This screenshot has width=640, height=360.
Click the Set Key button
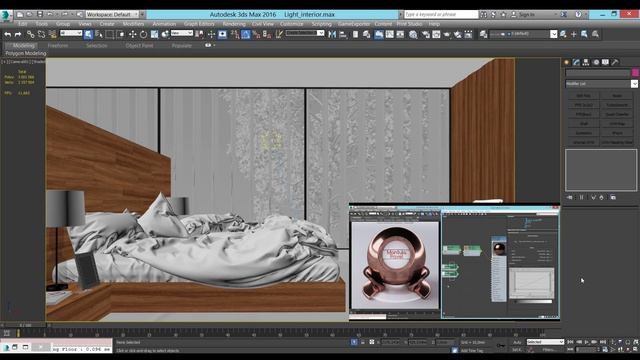(517, 350)
